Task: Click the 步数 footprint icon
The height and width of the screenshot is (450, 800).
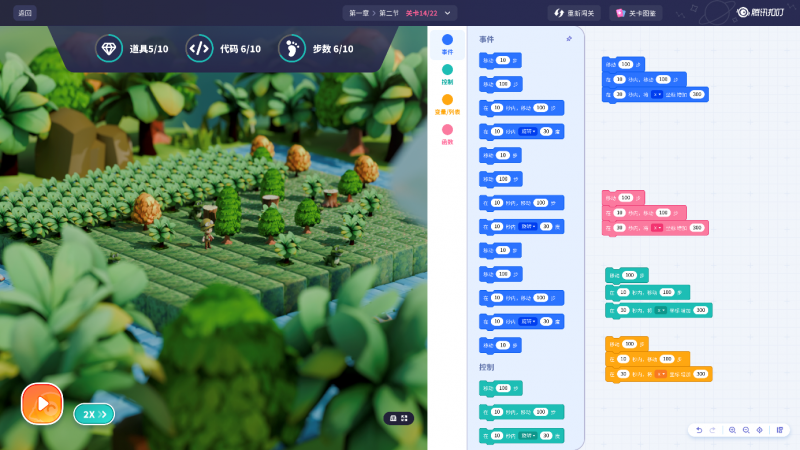Action: 291,48
